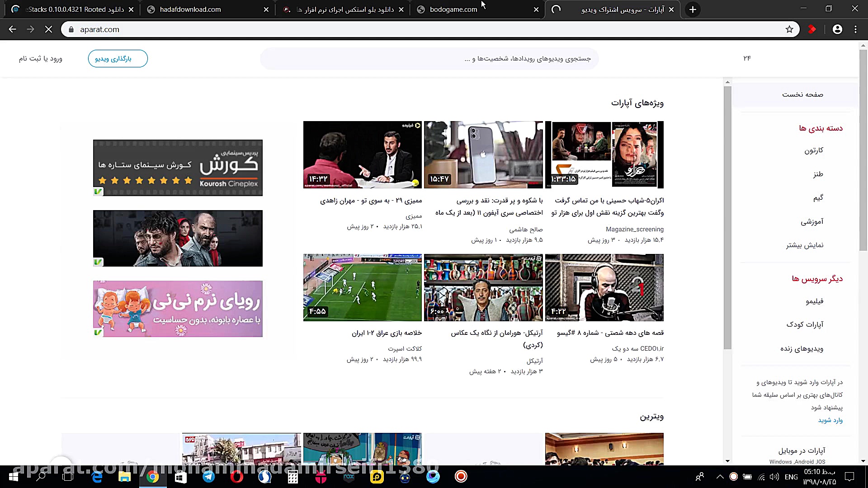
Task: Click the red screen recorder icon in taskbar
Action: click(461, 476)
